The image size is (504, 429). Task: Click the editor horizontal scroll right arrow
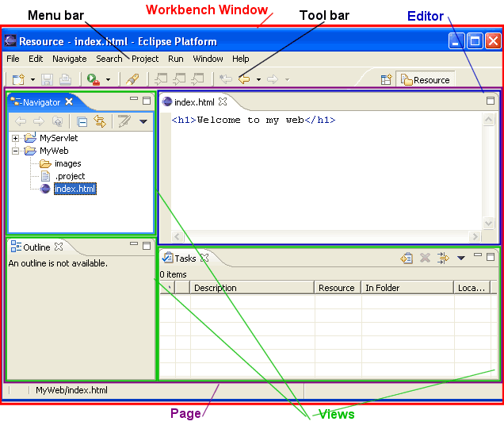point(475,236)
